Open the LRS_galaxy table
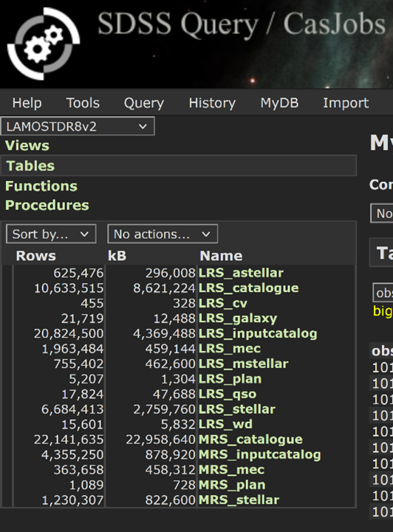This screenshot has width=393, height=532. pyautogui.click(x=238, y=318)
